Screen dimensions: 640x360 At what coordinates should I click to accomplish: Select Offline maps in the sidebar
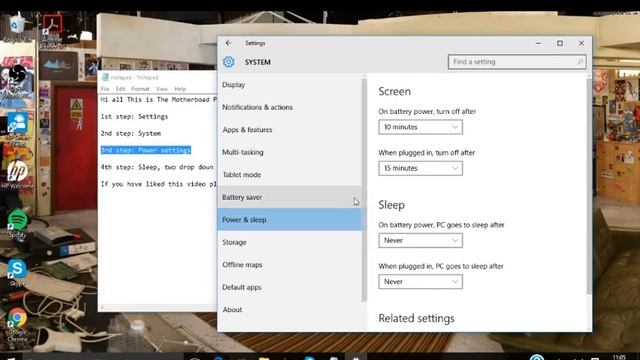click(x=289, y=264)
